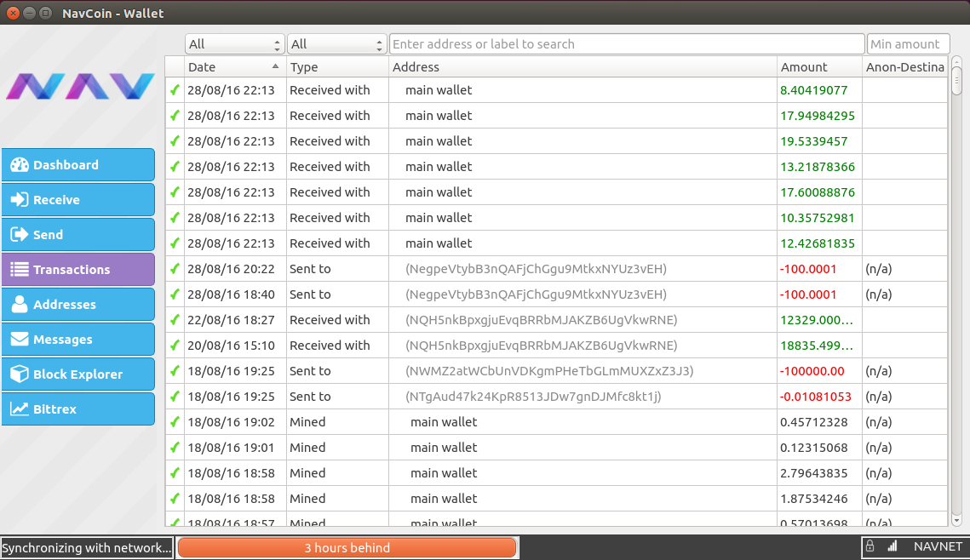The width and height of the screenshot is (970, 560).
Task: Select mined amount 0.12315068 cell
Action: click(819, 448)
